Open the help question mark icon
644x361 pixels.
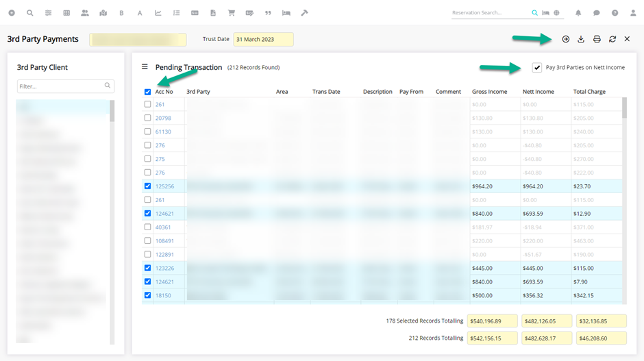click(615, 13)
